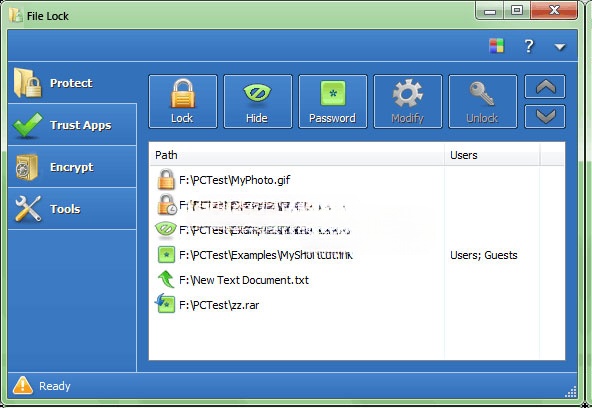Click the green checkmark Trust Apps icon
The width and height of the screenshot is (592, 408).
[28, 125]
